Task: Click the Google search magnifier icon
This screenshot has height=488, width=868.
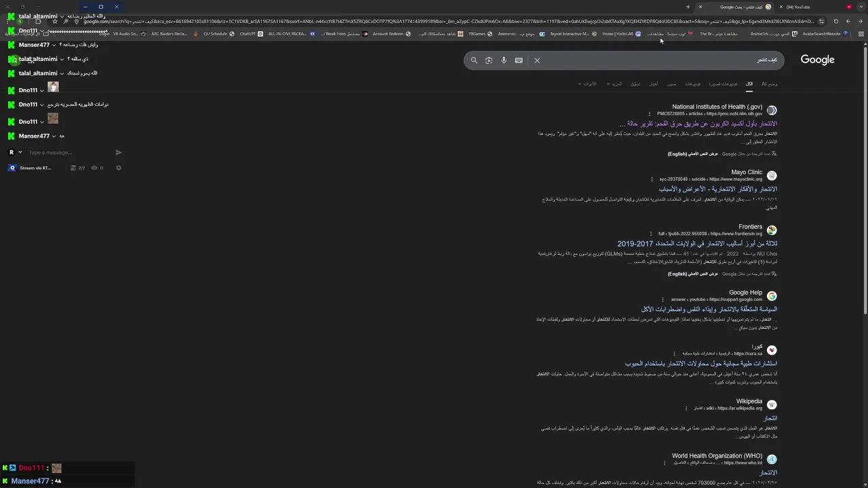Action: [474, 60]
